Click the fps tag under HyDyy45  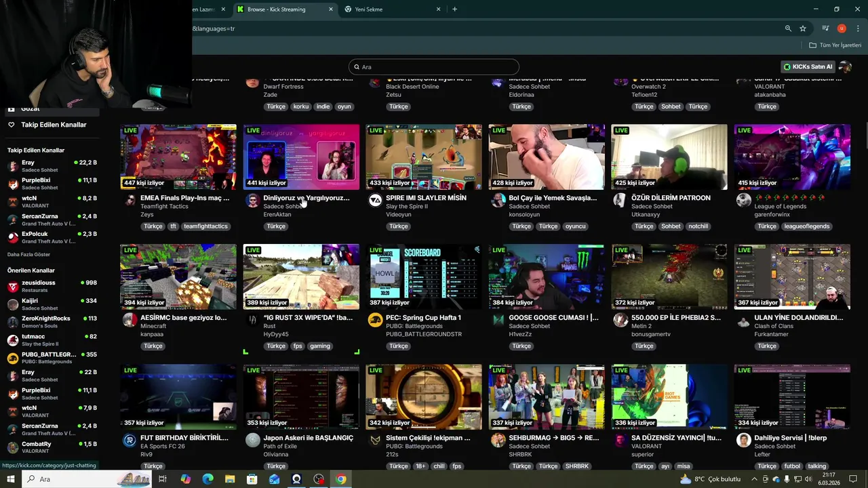(x=297, y=346)
